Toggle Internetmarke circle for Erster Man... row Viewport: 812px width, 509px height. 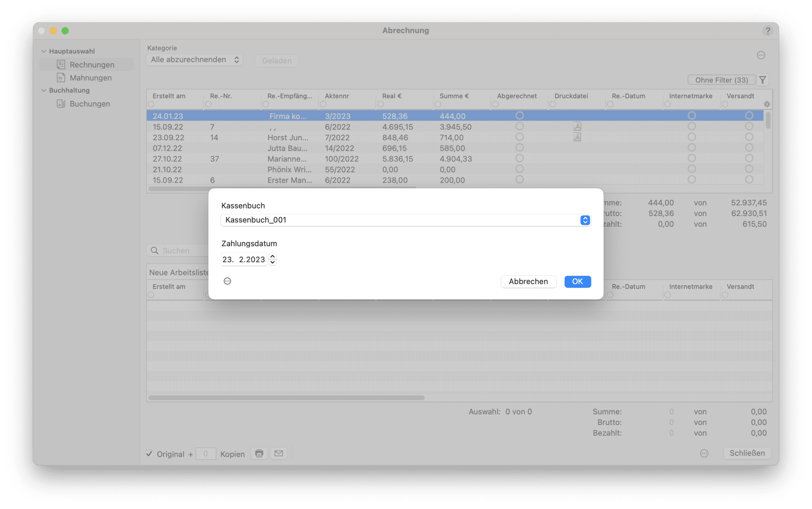pos(691,180)
